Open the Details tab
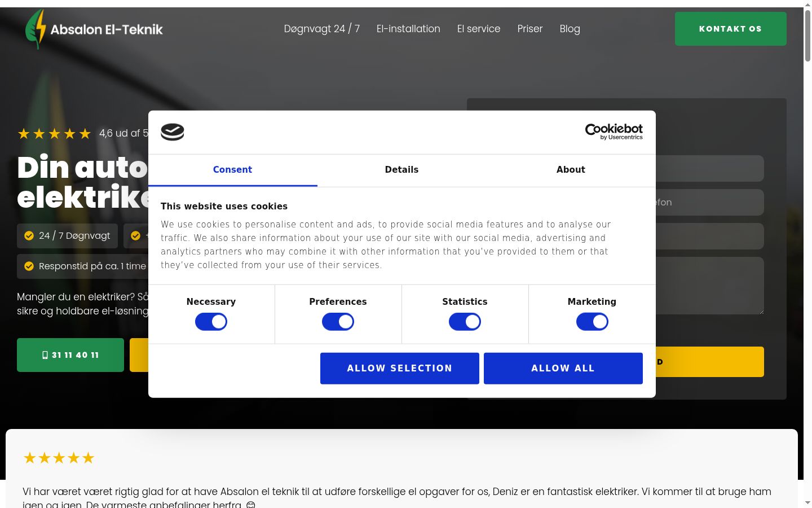 point(401,170)
